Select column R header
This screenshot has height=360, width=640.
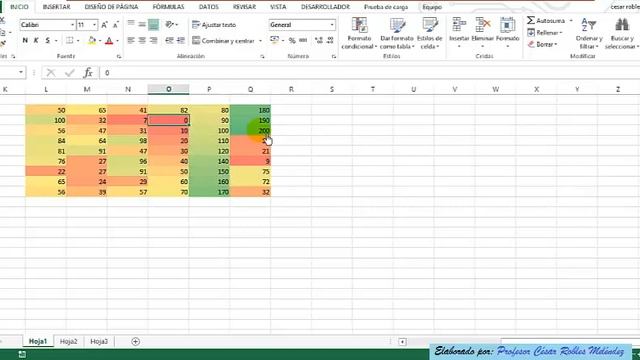(x=291, y=89)
